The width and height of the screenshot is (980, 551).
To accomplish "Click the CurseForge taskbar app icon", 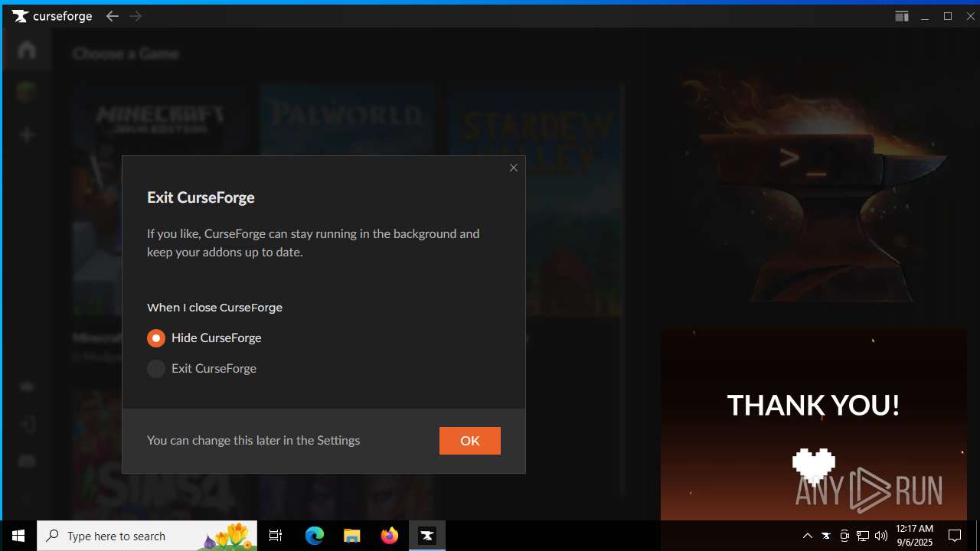I will coord(427,536).
